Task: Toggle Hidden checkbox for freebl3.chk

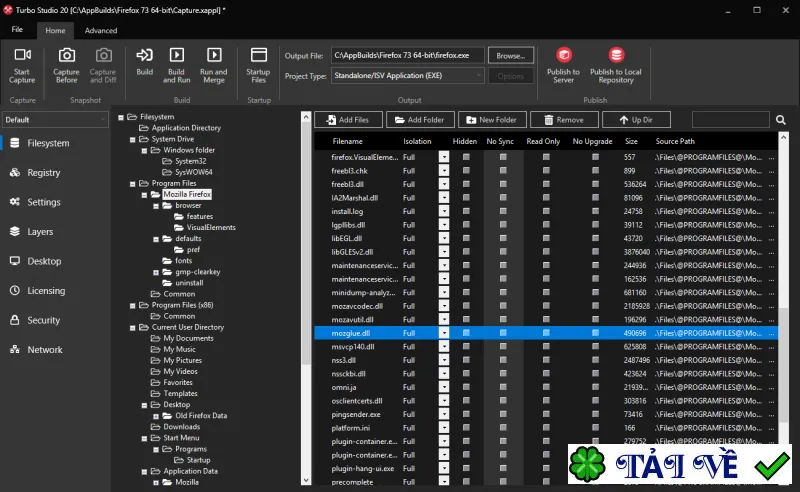Action: pos(466,171)
